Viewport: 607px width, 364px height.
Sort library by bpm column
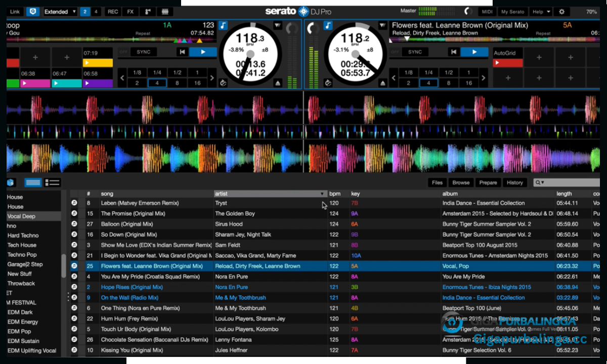(x=335, y=194)
